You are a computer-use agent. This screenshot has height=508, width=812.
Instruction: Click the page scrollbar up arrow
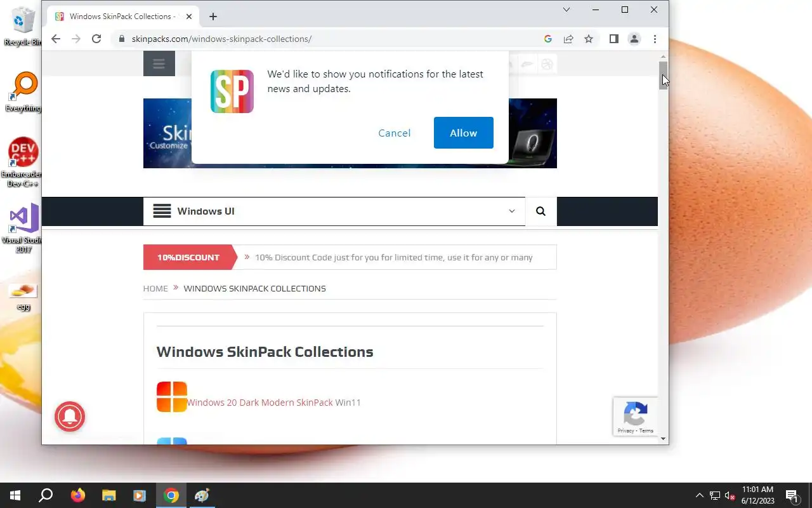664,57
